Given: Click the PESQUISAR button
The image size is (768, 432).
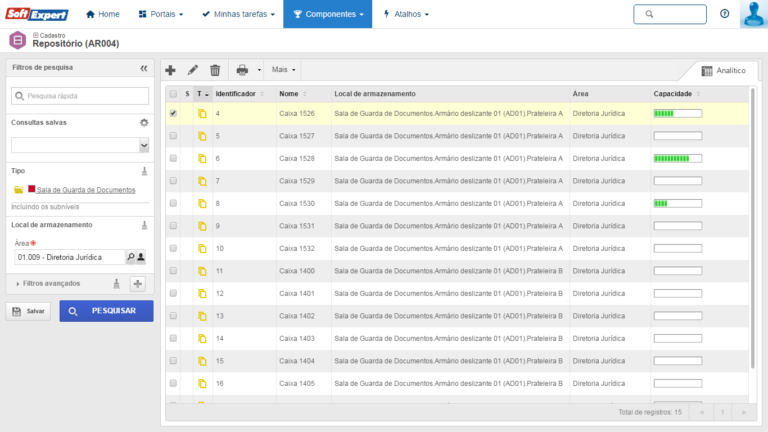Looking at the screenshot, I should [x=106, y=311].
